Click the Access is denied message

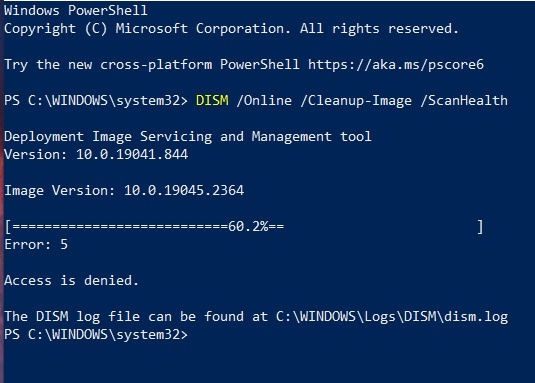click(x=71, y=280)
